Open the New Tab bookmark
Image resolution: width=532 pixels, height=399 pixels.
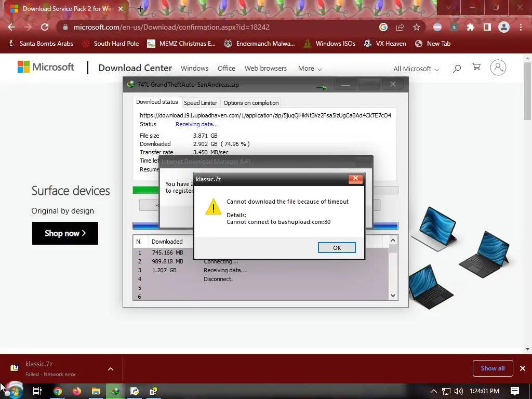pyautogui.click(x=433, y=44)
